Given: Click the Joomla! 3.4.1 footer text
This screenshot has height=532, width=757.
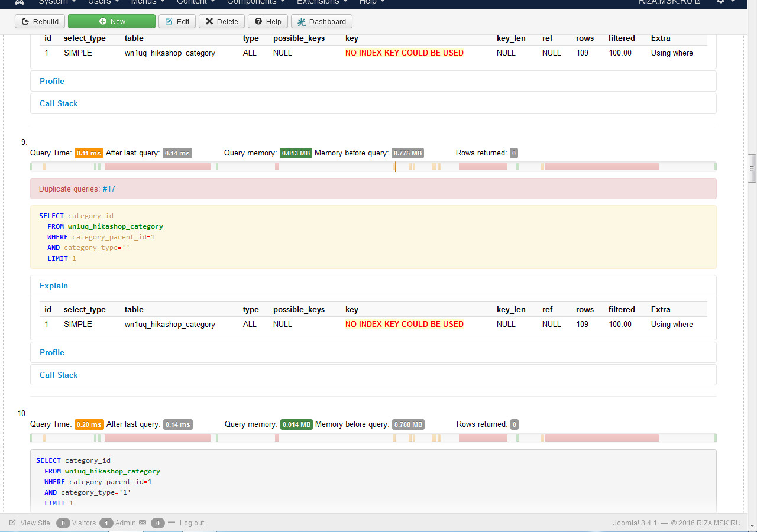Looking at the screenshot, I should click(635, 523).
